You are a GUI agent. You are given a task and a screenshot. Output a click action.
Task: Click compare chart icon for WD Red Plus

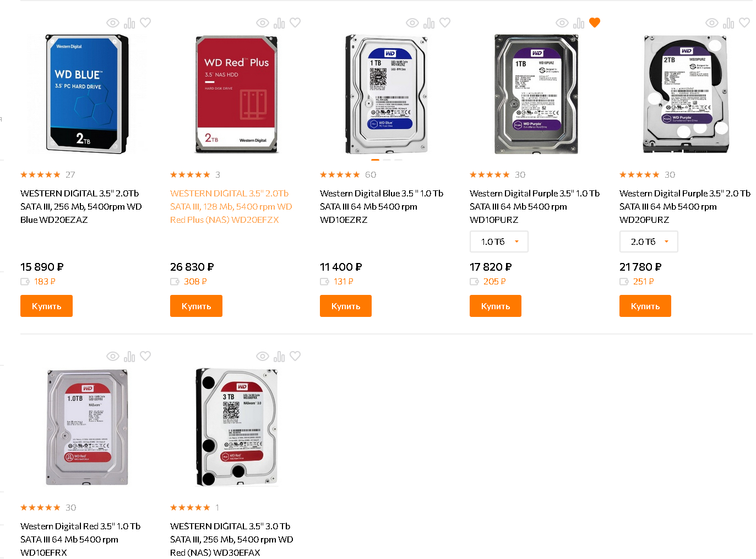[279, 23]
